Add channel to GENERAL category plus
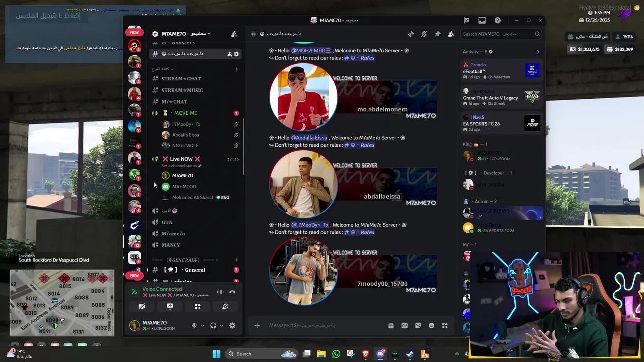 click(x=236, y=260)
